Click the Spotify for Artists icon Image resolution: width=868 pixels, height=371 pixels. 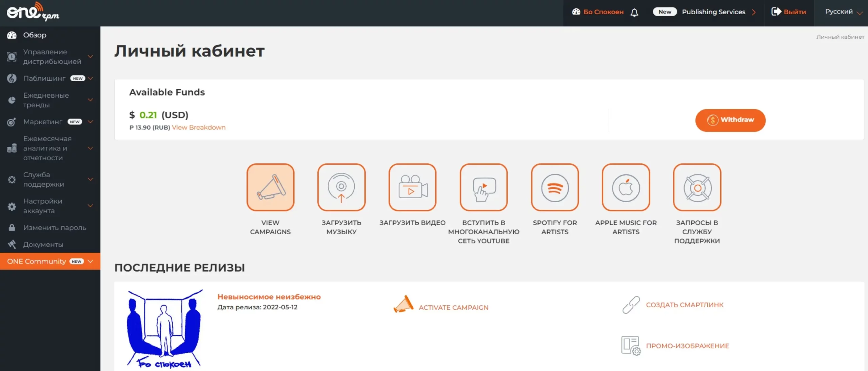555,187
